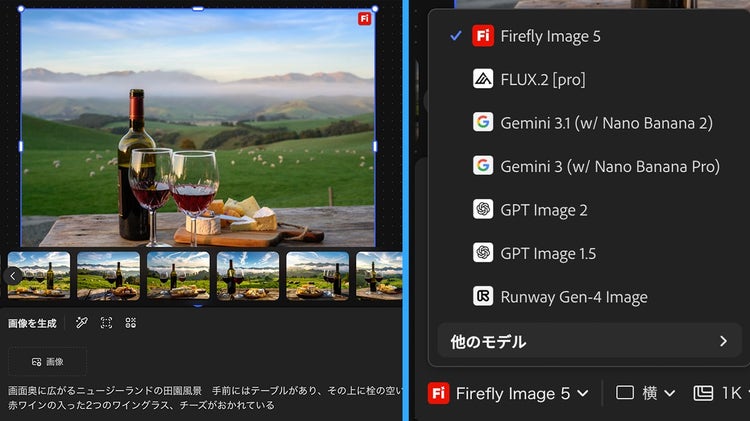
Task: Select first variation thumbnail
Action: [39, 276]
